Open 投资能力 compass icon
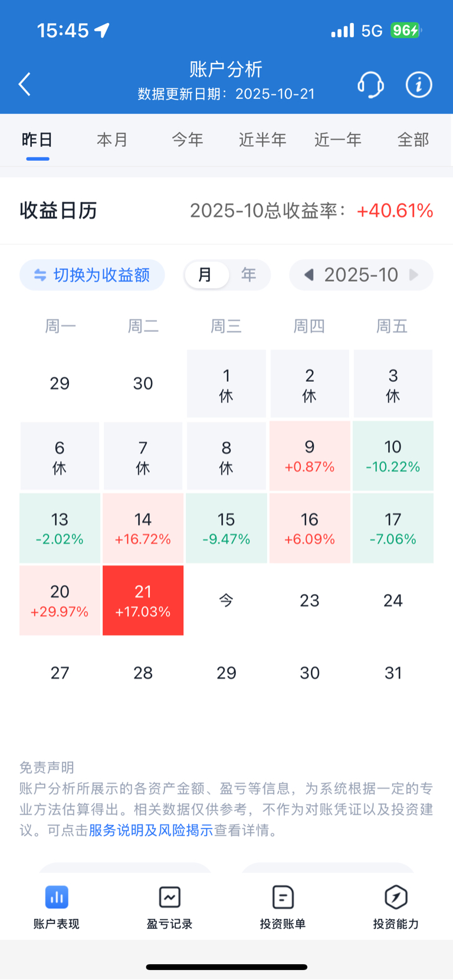Screen dimensions: 453x980 [x=396, y=897]
